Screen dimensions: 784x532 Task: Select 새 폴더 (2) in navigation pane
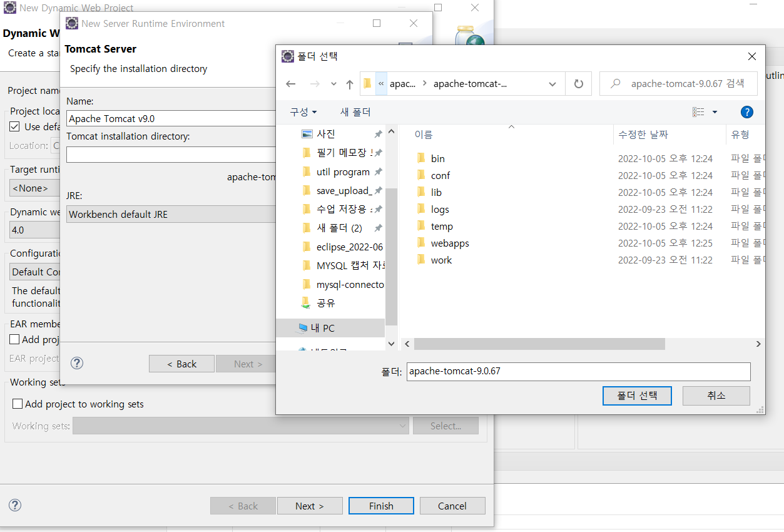[x=339, y=228]
